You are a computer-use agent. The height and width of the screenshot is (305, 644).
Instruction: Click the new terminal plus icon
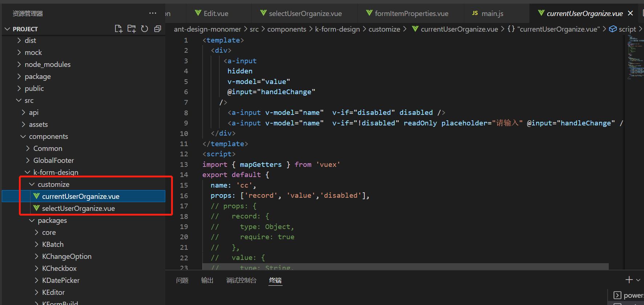click(629, 280)
